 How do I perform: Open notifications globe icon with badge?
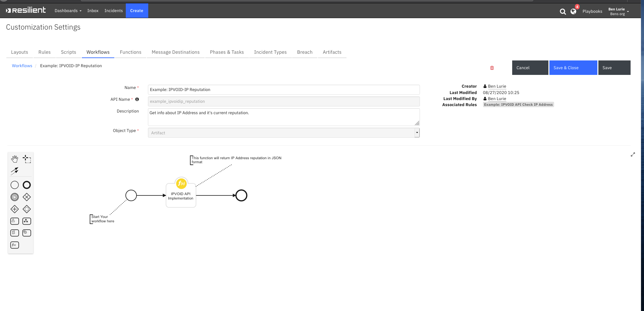click(574, 11)
